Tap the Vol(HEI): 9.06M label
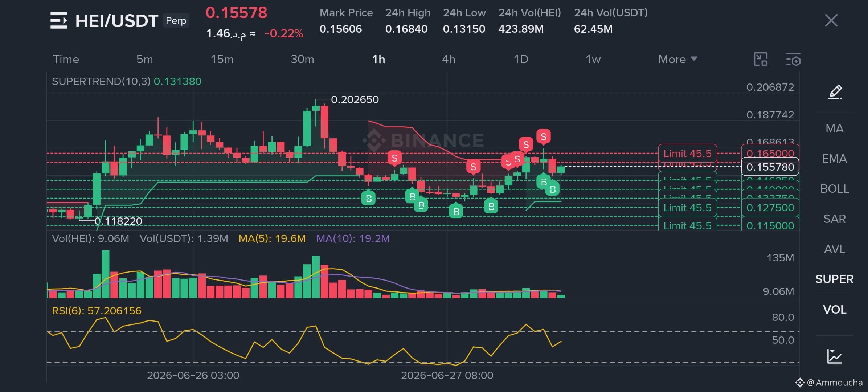This screenshot has width=868, height=392. 90,238
